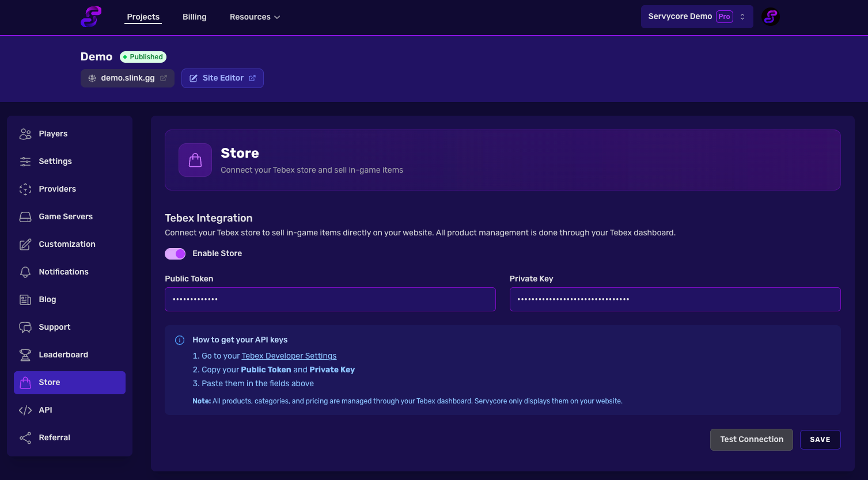Viewport: 868px width, 480px height.
Task: Toggle the Store integration switch off
Action: tap(175, 253)
